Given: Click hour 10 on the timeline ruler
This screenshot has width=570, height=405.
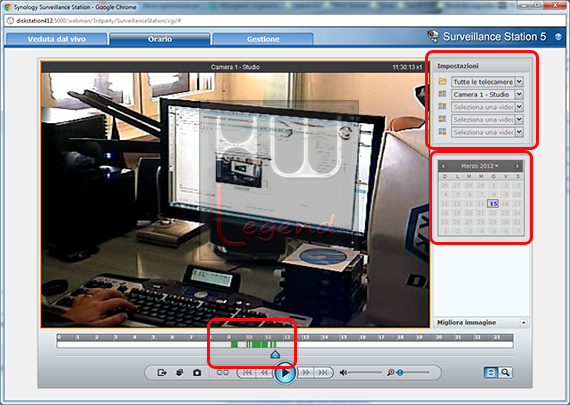Looking at the screenshot, I should pos(249,337).
